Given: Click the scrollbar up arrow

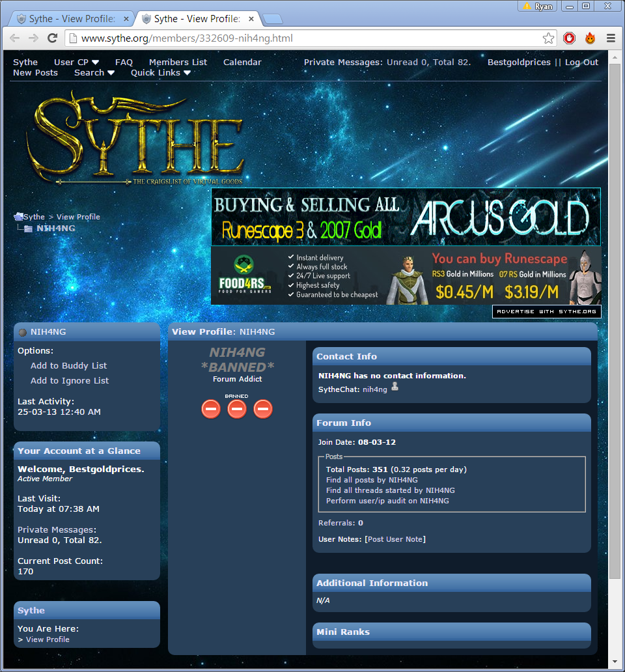Looking at the screenshot, I should [x=615, y=57].
